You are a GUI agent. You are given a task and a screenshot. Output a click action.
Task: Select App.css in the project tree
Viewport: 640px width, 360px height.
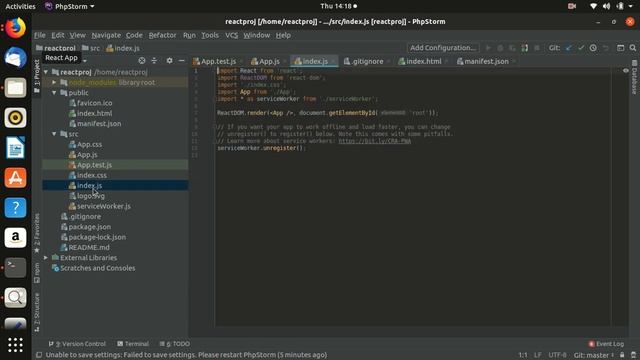(x=89, y=144)
